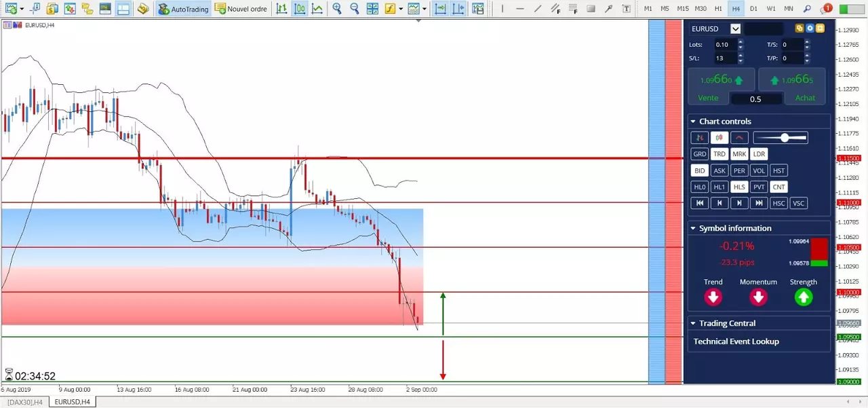Toggle the PVT pivot button
The width and height of the screenshot is (868, 408).
click(x=759, y=187)
